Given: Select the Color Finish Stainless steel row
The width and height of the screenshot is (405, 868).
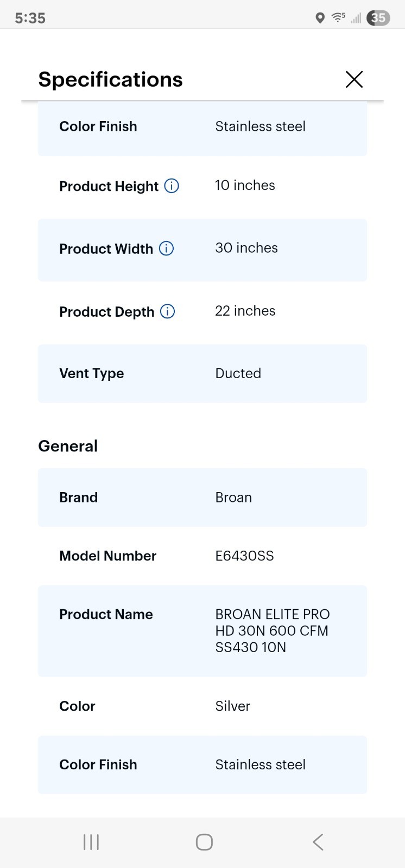Looking at the screenshot, I should click(x=202, y=129).
